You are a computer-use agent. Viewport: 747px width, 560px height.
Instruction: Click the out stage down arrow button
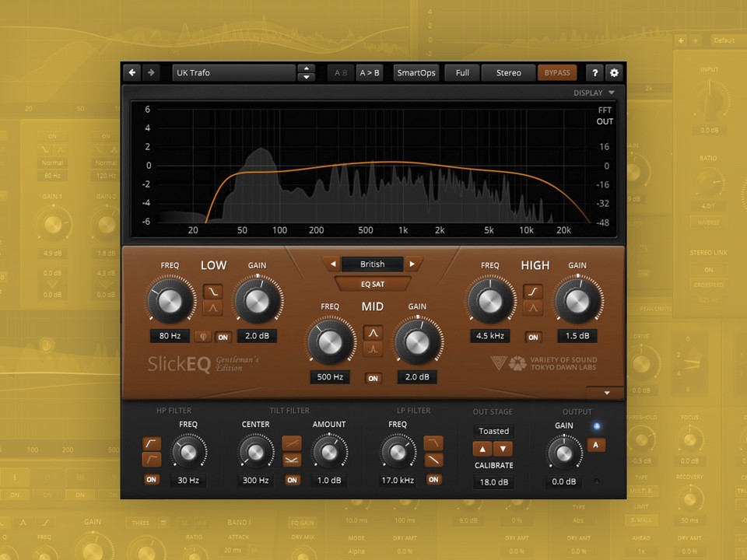click(503, 449)
